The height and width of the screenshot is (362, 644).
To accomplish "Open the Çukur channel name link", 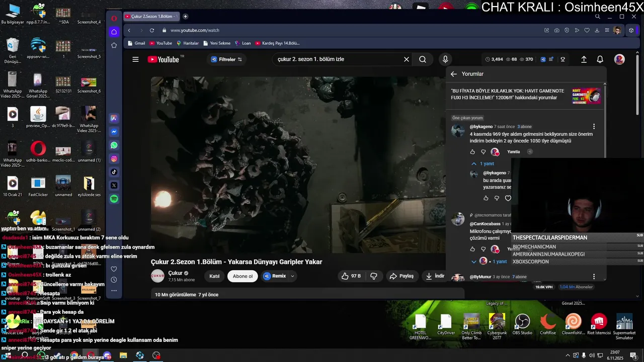I will 175,273.
